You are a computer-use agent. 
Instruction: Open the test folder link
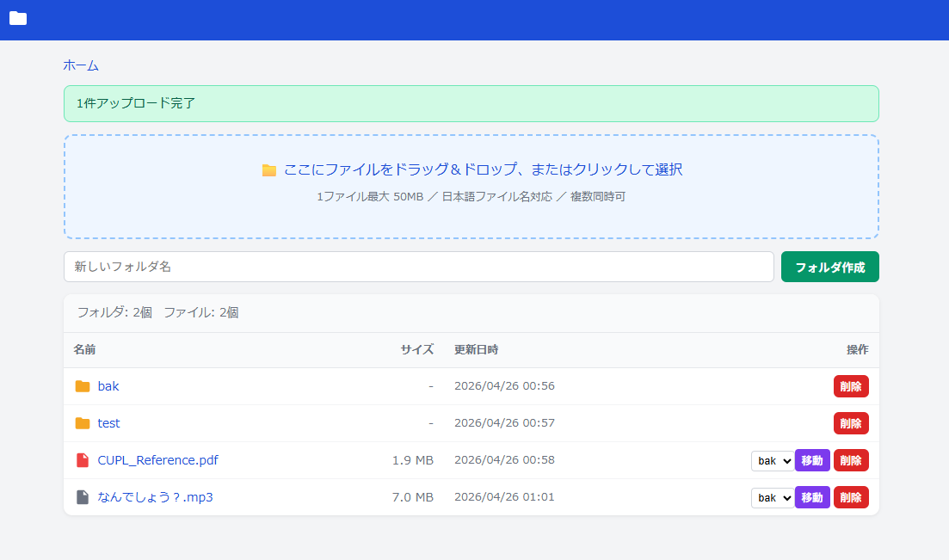click(x=109, y=423)
